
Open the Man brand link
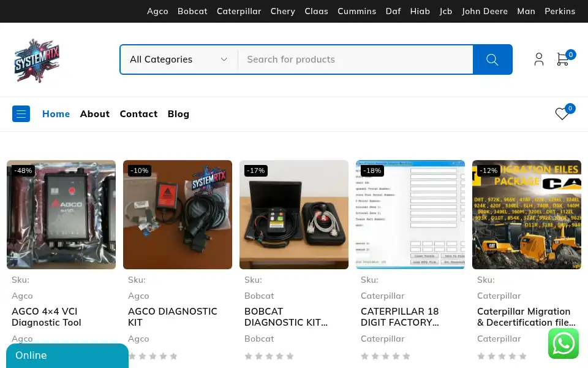[x=526, y=11]
